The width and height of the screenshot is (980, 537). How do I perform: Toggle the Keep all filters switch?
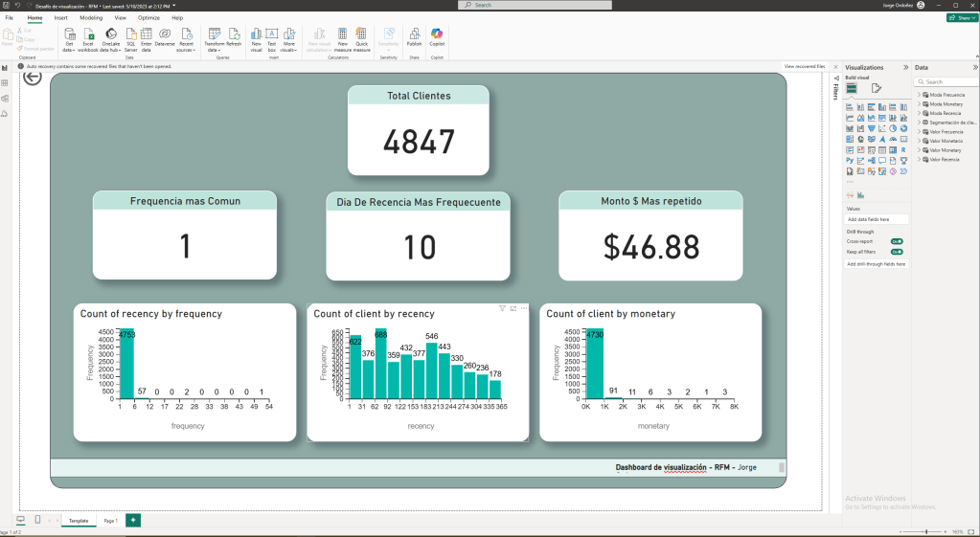897,252
